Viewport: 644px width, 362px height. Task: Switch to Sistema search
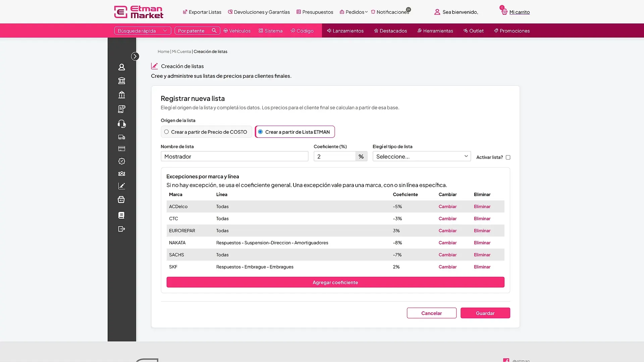point(271,31)
